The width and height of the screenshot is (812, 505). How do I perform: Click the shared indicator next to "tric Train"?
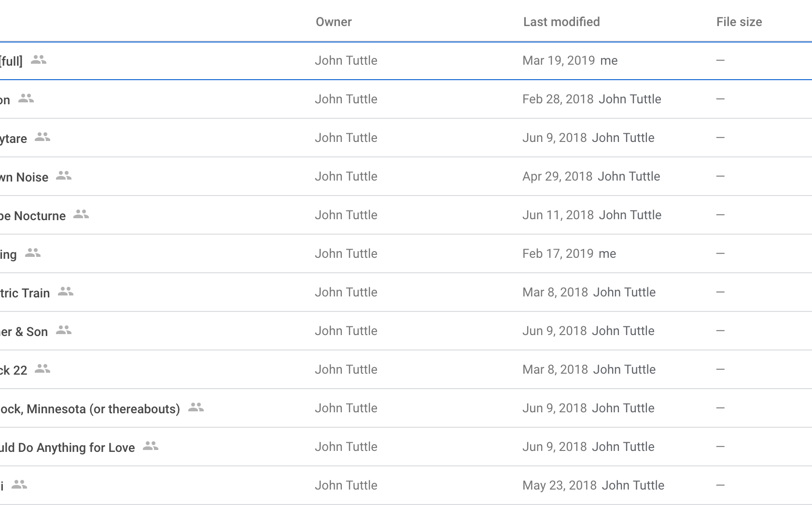point(67,292)
